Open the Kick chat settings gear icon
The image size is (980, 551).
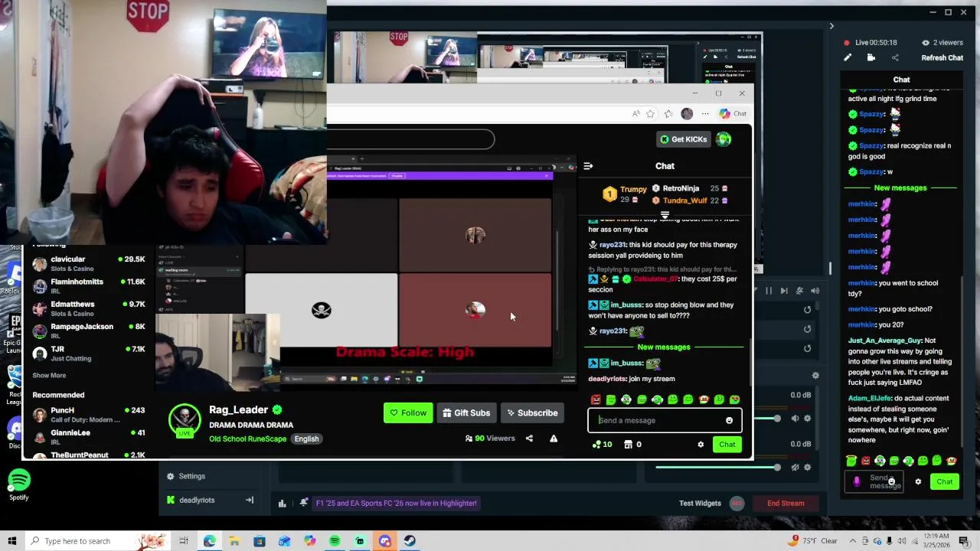[701, 445]
